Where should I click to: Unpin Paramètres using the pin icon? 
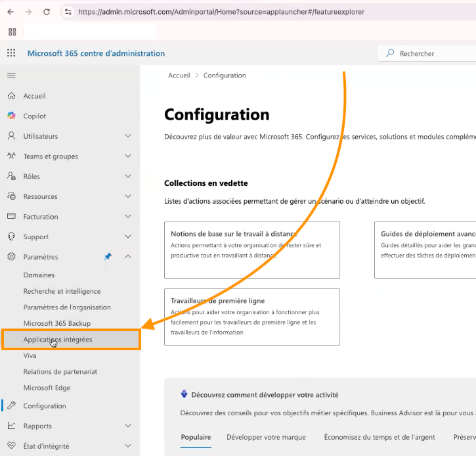(x=108, y=257)
